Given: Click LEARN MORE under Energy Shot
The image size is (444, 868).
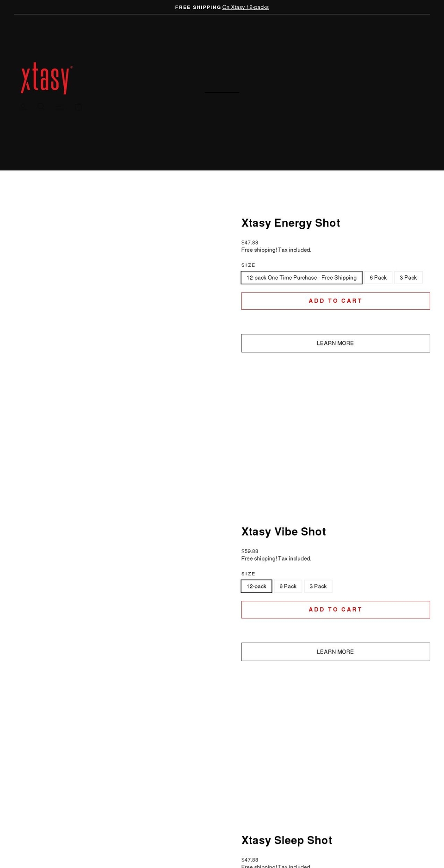Looking at the screenshot, I should 335,343.
